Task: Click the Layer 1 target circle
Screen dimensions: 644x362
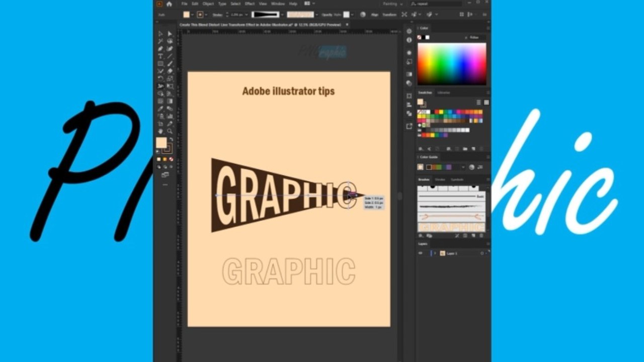Action: 481,253
